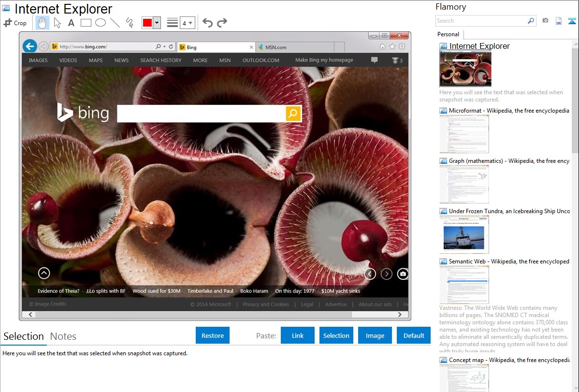Screen dimensions: 579x392
Task: Open the Semantic Web snapshot title
Action: (x=509, y=261)
